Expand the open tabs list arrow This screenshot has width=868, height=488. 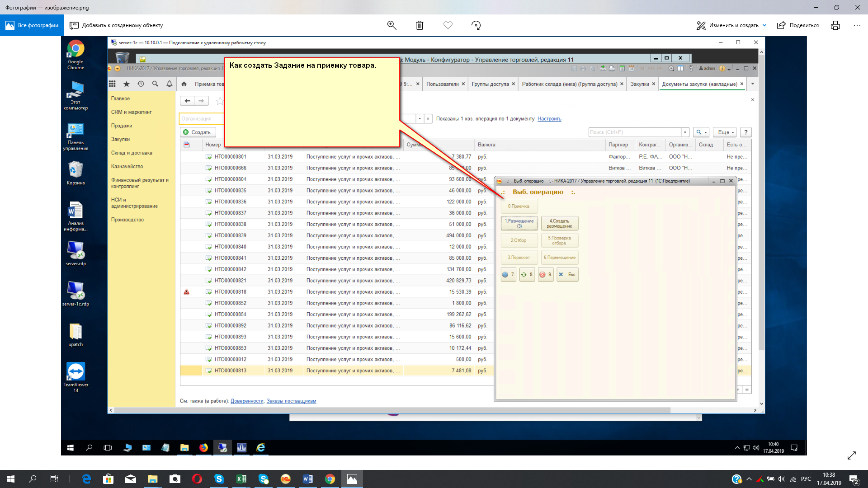coord(752,84)
